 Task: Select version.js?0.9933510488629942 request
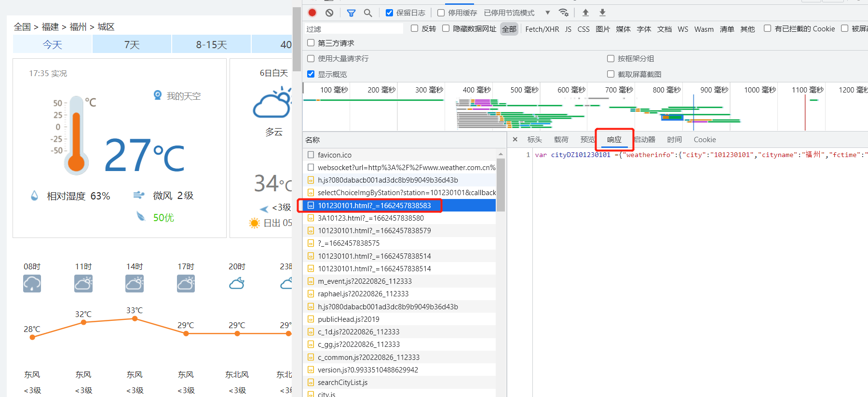[x=399, y=370]
